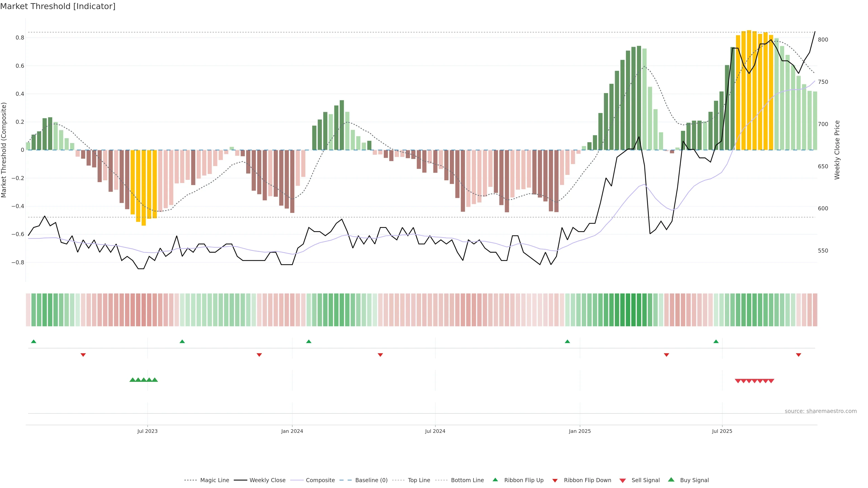Click the Ribbon Flip Up legend triangle
This screenshot has height=488, width=868.
pyautogui.click(x=495, y=480)
